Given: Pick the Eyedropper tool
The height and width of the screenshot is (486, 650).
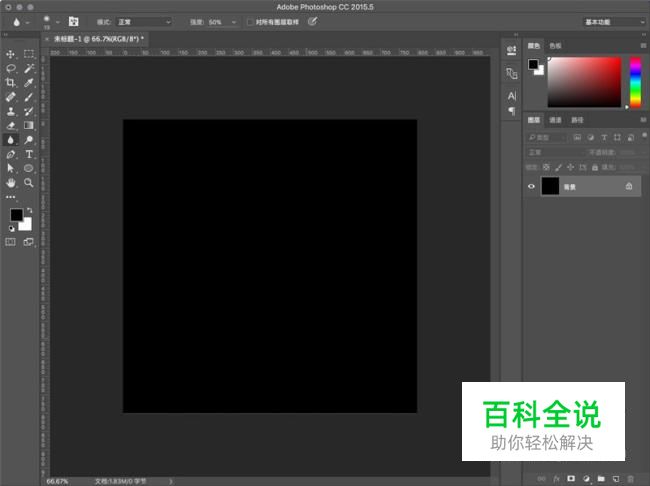Looking at the screenshot, I should coord(29,83).
